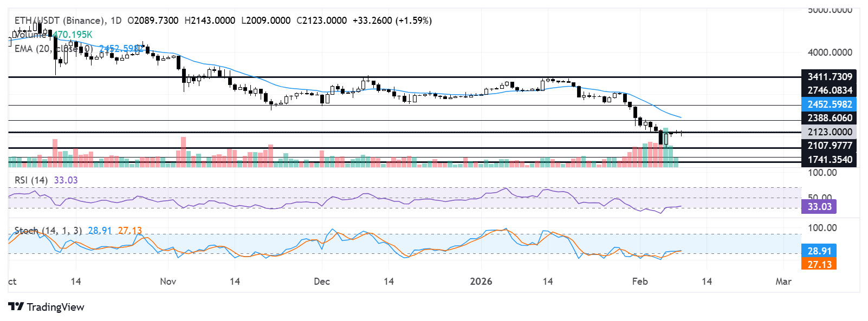The width and height of the screenshot is (868, 321).
Task: Click the 2746.0834 price level tag
Action: click(829, 90)
